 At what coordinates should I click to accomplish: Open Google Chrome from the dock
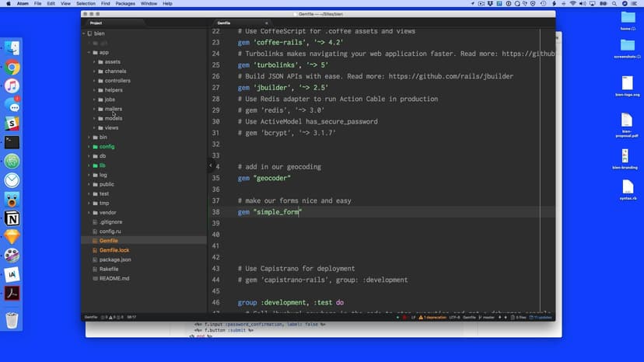tap(12, 67)
